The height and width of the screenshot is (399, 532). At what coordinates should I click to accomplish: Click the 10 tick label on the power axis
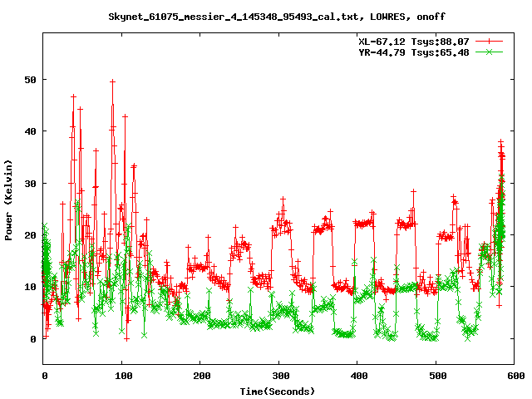tap(31, 287)
